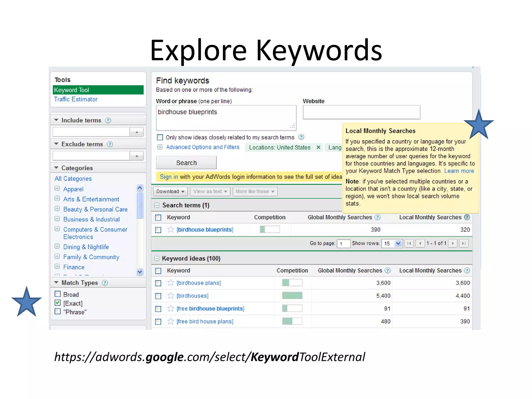Click scroll up arrow in Categories list
Image resolution: width=532 pixels, height=399 pixels.
140,188
